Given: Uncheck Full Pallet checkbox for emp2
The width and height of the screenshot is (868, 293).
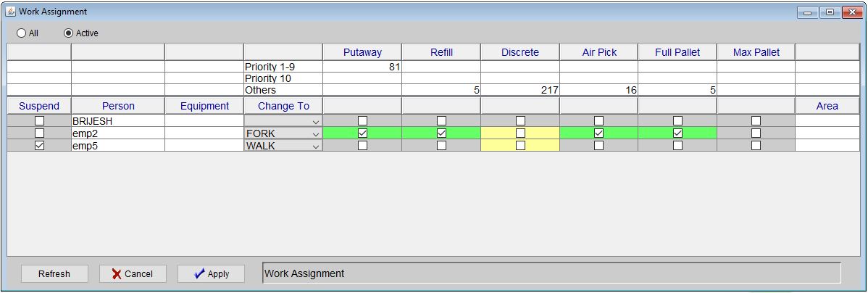Looking at the screenshot, I should tap(677, 133).
